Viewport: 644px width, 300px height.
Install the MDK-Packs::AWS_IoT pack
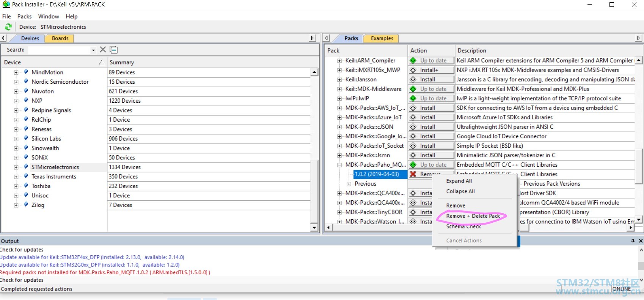point(431,108)
